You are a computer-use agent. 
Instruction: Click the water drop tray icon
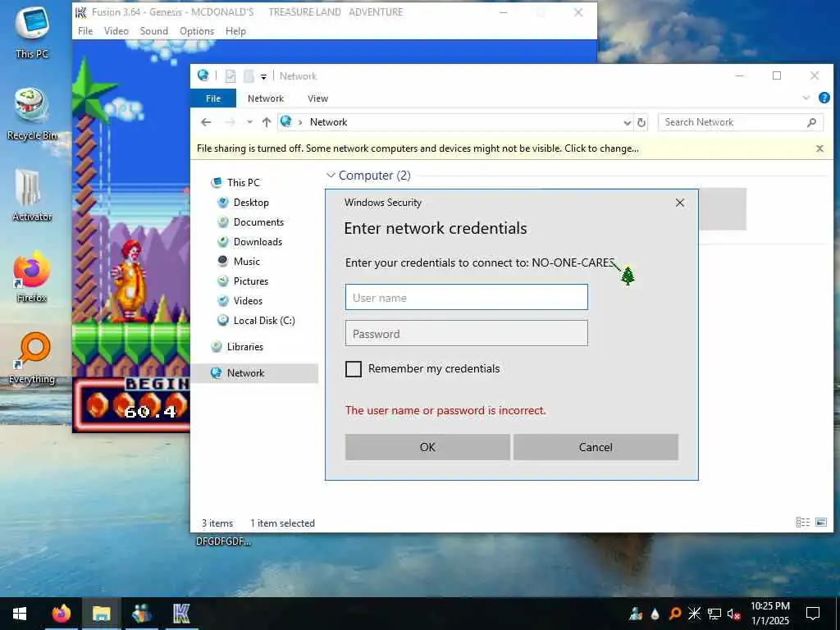655,614
